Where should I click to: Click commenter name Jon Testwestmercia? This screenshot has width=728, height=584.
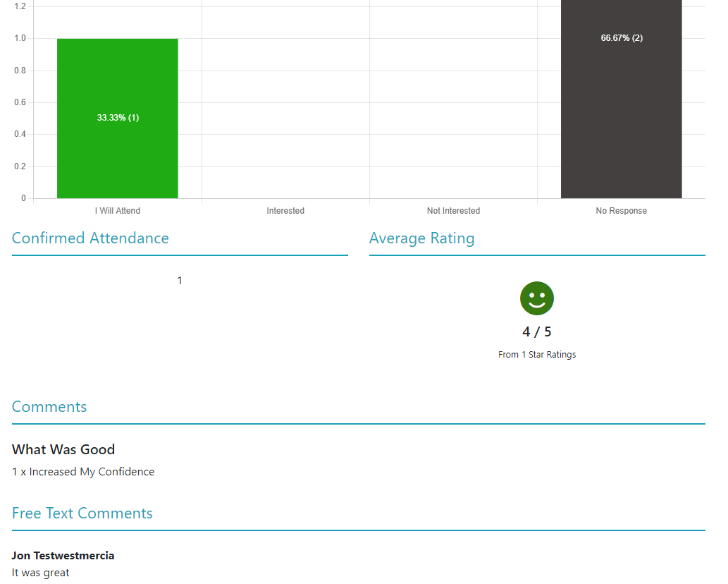point(63,556)
